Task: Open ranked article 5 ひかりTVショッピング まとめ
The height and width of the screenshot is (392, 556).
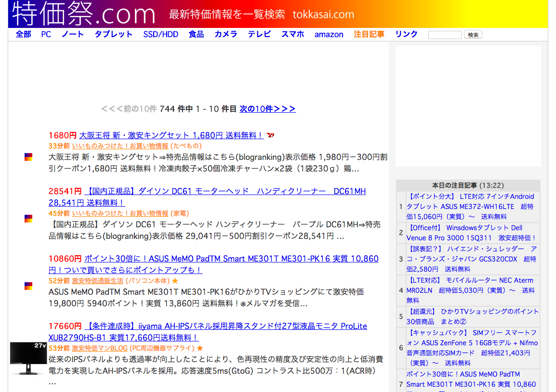Action: tap(472, 316)
